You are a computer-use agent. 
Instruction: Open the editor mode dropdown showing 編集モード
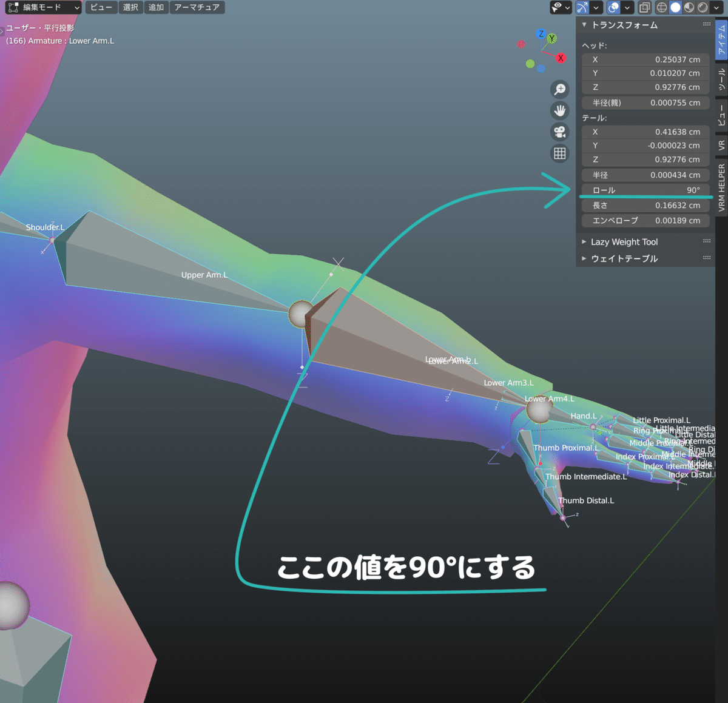click(x=42, y=8)
